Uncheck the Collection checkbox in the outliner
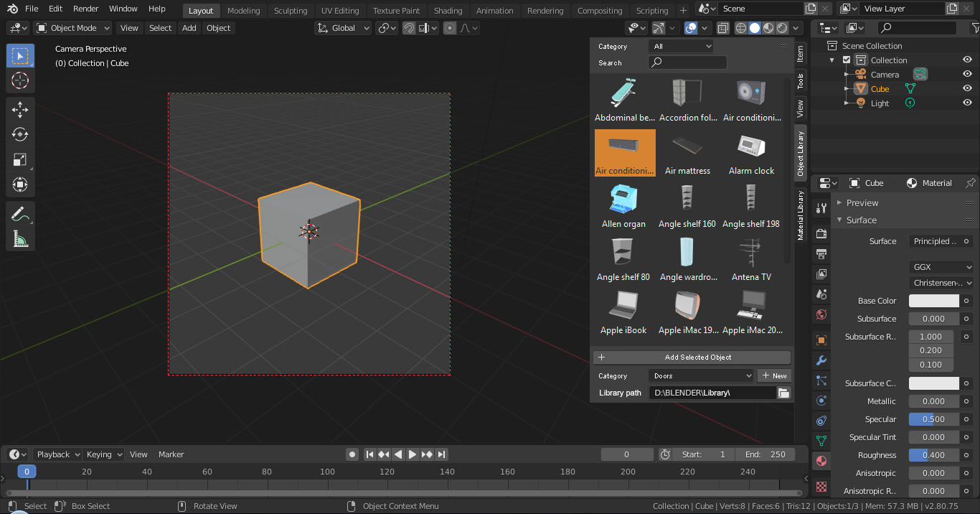The height and width of the screenshot is (514, 980). pos(847,60)
